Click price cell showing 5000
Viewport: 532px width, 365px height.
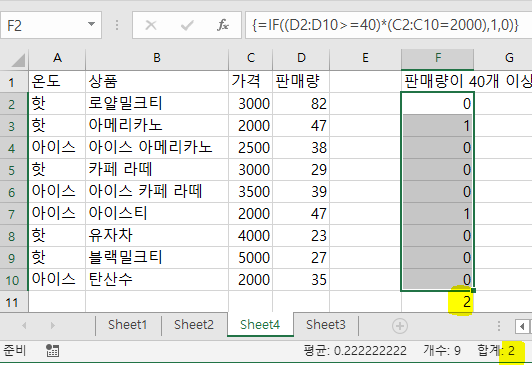(x=251, y=258)
